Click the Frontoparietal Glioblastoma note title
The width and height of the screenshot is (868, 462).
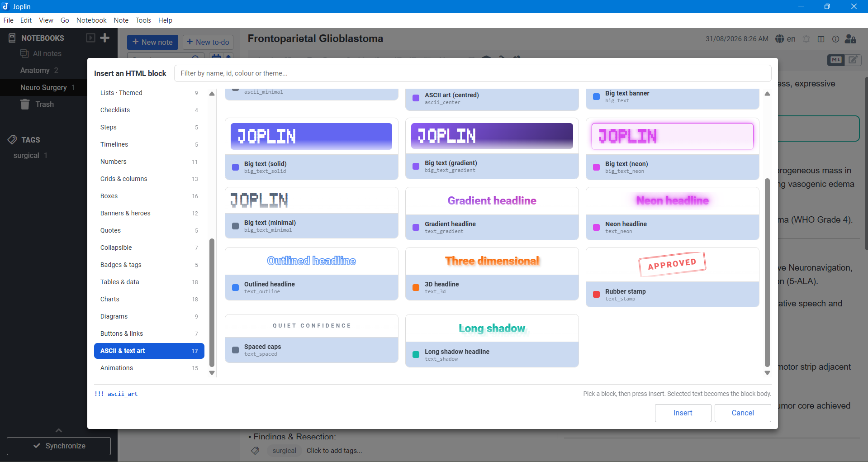315,39
